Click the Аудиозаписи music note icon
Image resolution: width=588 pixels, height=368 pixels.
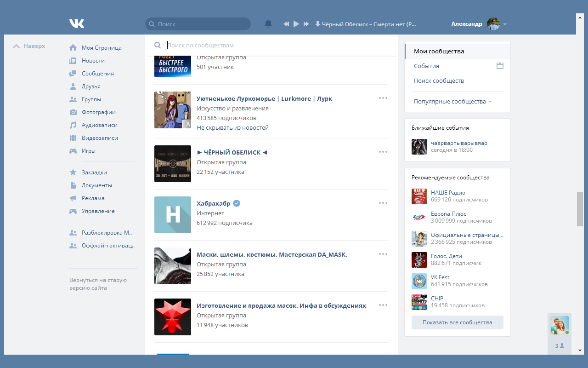73,125
